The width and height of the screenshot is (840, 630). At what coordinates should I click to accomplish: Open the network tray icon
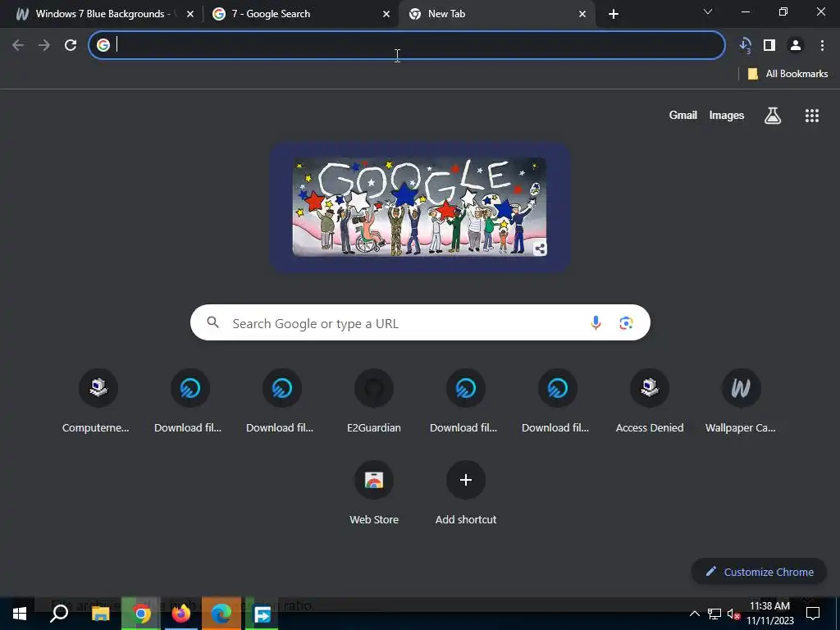[x=714, y=614]
